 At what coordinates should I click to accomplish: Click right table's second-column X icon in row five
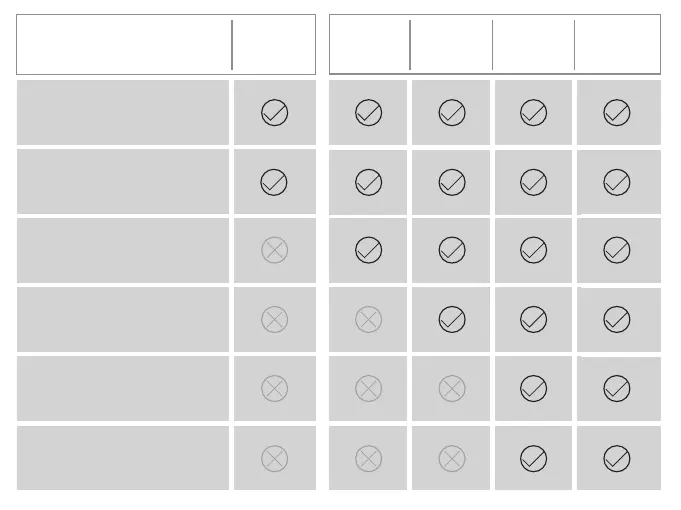pos(452,388)
